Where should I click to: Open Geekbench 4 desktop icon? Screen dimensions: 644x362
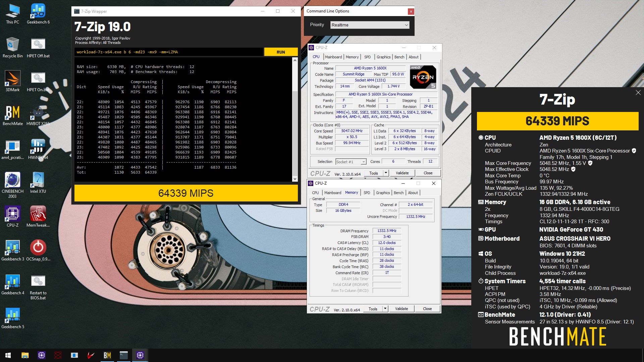coord(13,285)
